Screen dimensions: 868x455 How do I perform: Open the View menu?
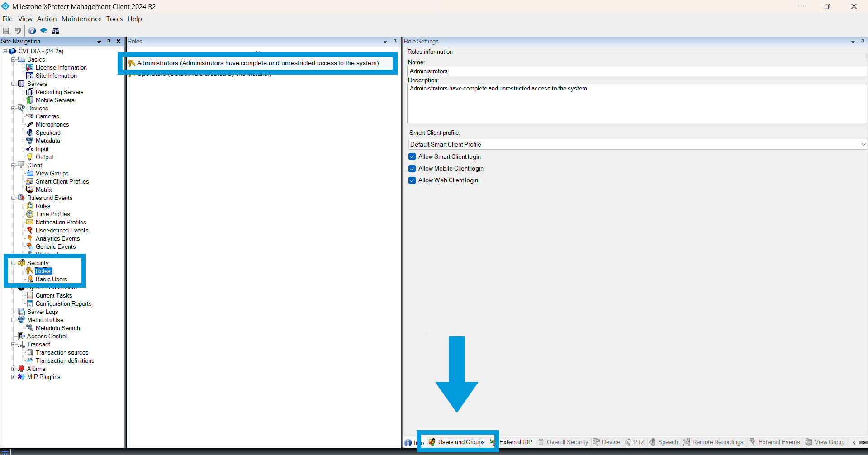(25, 19)
